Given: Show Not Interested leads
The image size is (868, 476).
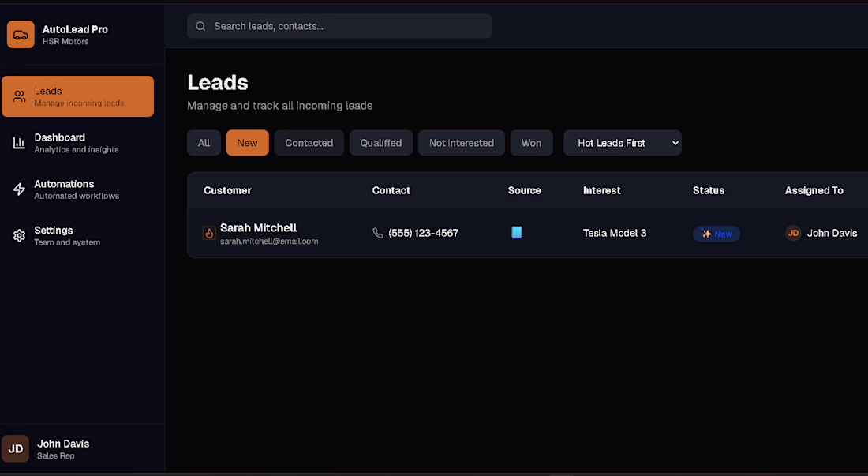Looking at the screenshot, I should pyautogui.click(x=461, y=143).
